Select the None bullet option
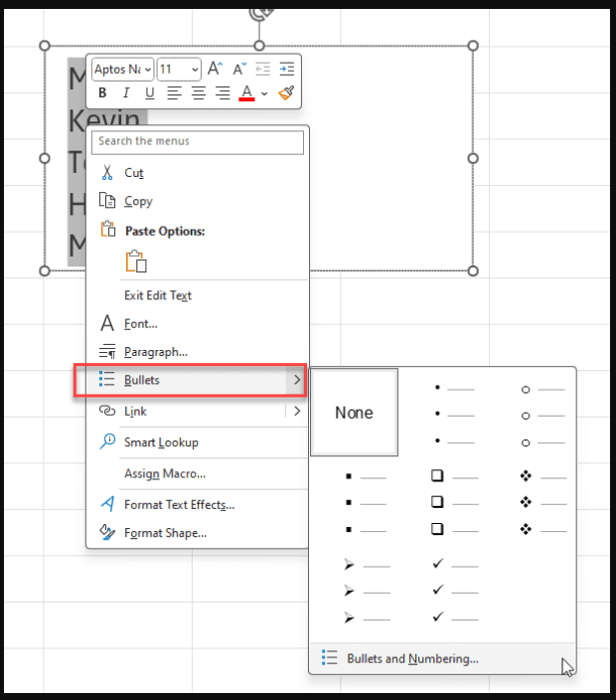Viewport: 616px width, 700px height. click(x=354, y=413)
